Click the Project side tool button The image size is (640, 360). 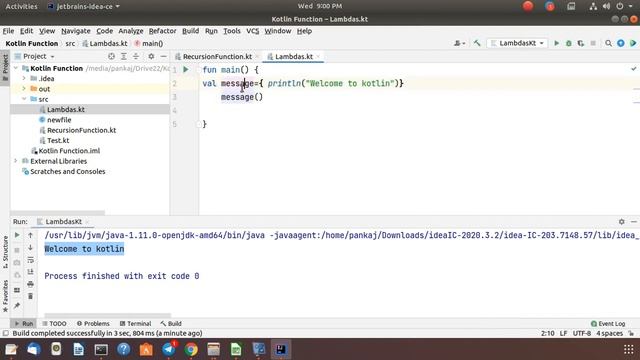point(5,67)
